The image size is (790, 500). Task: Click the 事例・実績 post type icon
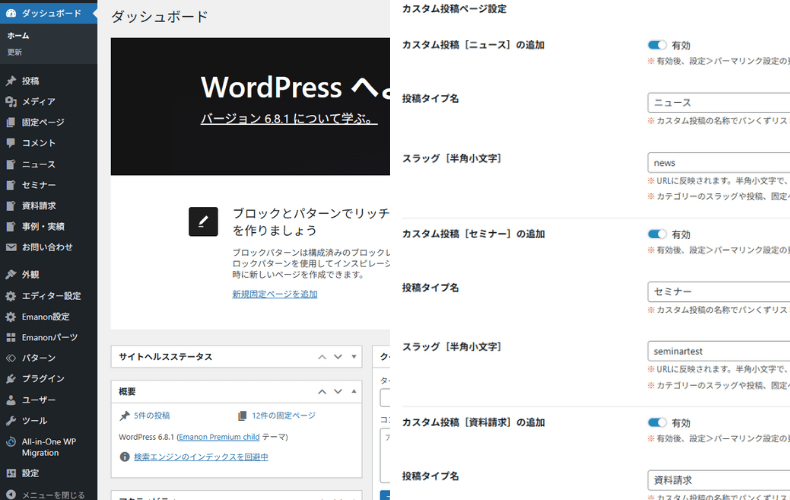[x=11, y=226]
